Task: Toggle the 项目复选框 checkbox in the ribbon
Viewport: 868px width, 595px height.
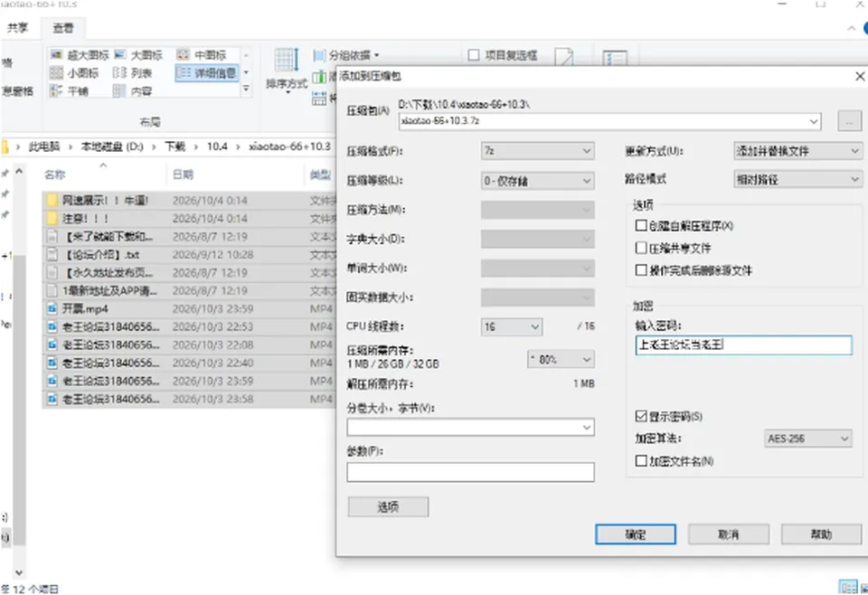Action: (474, 55)
